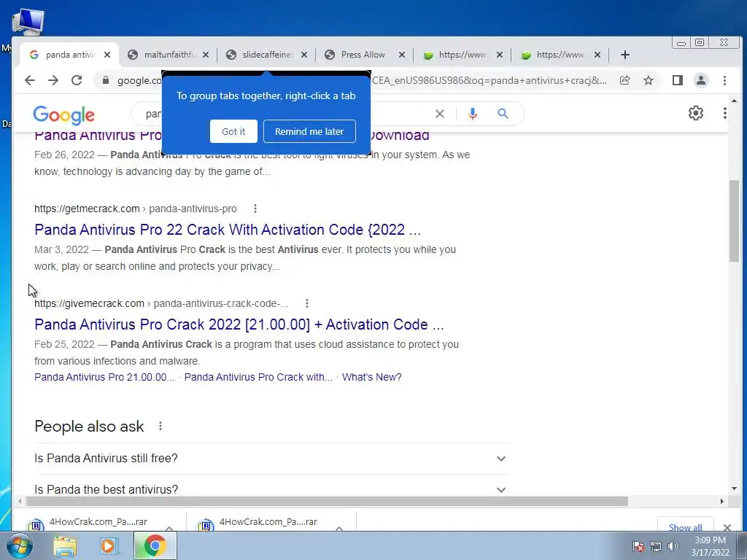Switch to the 'panda antivir' tab
The image size is (747, 560).
[70, 55]
